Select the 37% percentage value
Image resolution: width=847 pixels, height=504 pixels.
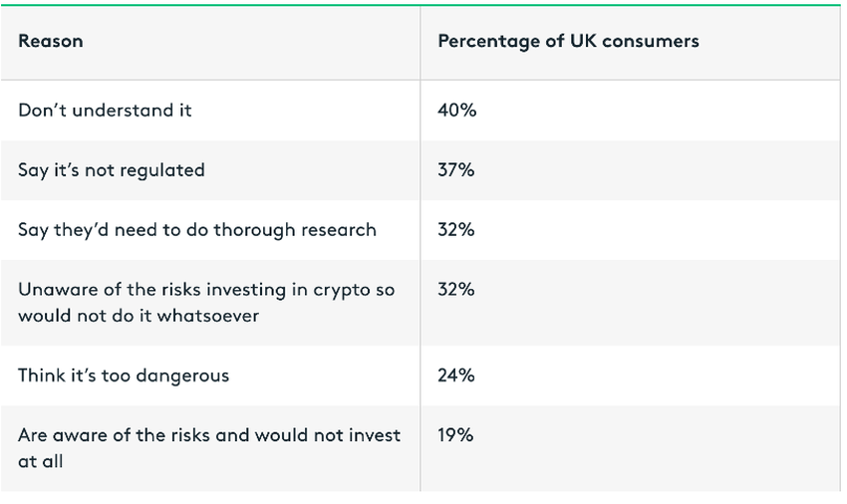point(455,170)
